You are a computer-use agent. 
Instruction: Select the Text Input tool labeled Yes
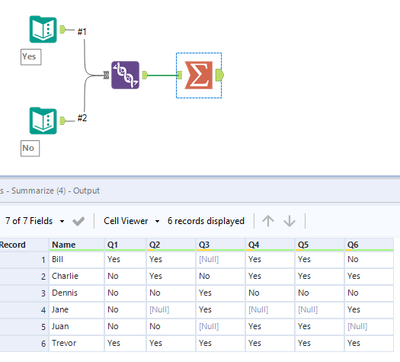[x=43, y=29]
